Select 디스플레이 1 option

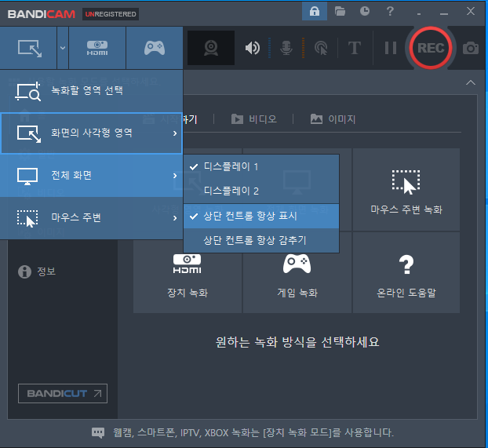click(261, 166)
